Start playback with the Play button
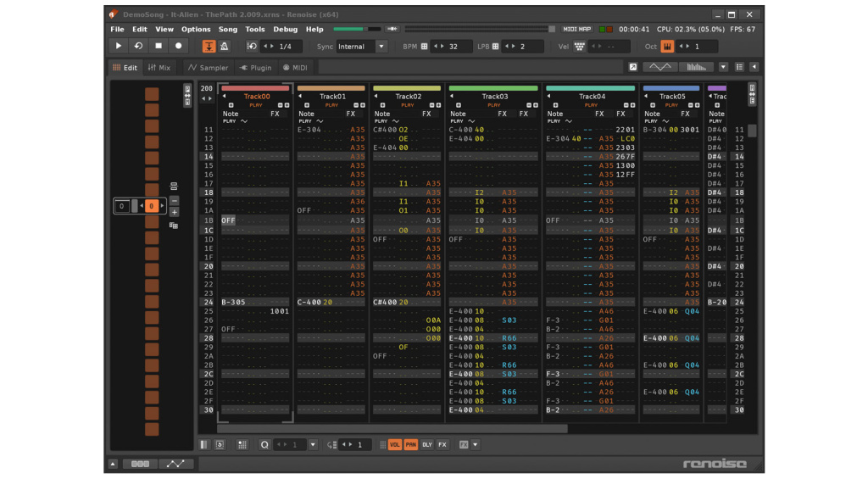Viewport: 868px width, 479px height. coord(119,46)
